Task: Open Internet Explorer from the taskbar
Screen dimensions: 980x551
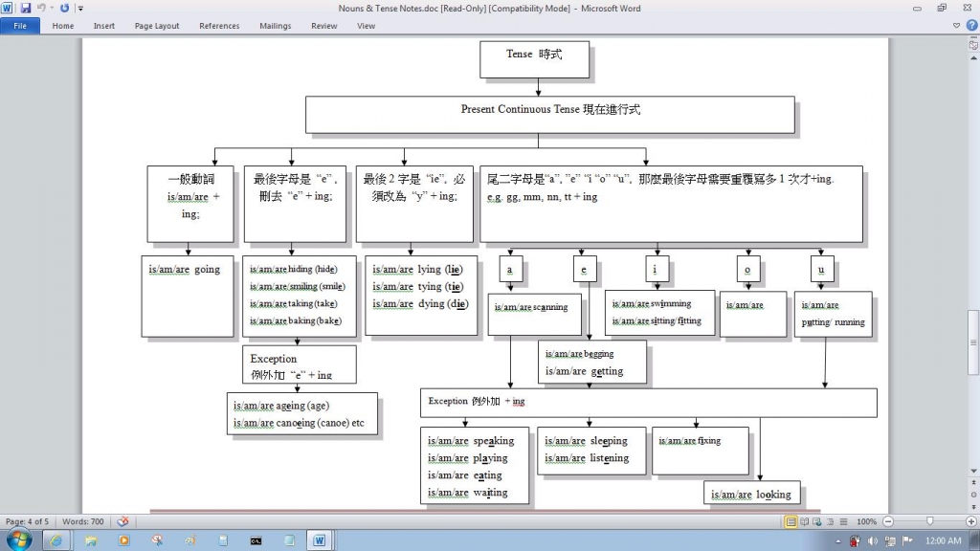Action: click(x=55, y=540)
